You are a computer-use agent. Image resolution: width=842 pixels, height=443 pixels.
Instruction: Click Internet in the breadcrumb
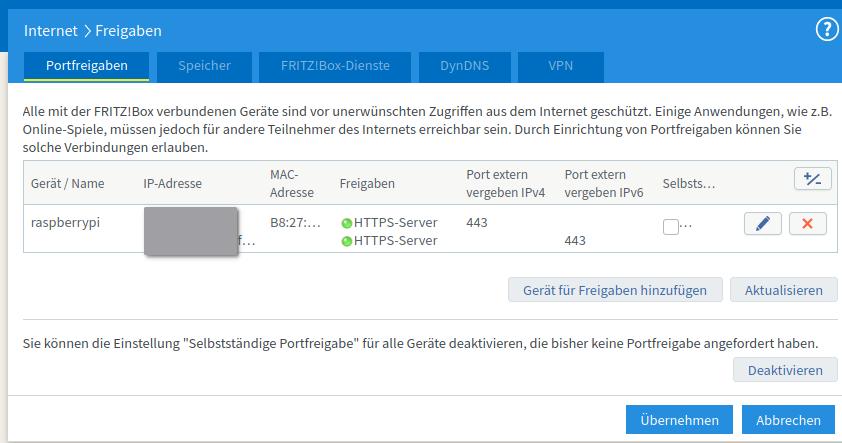click(x=51, y=31)
